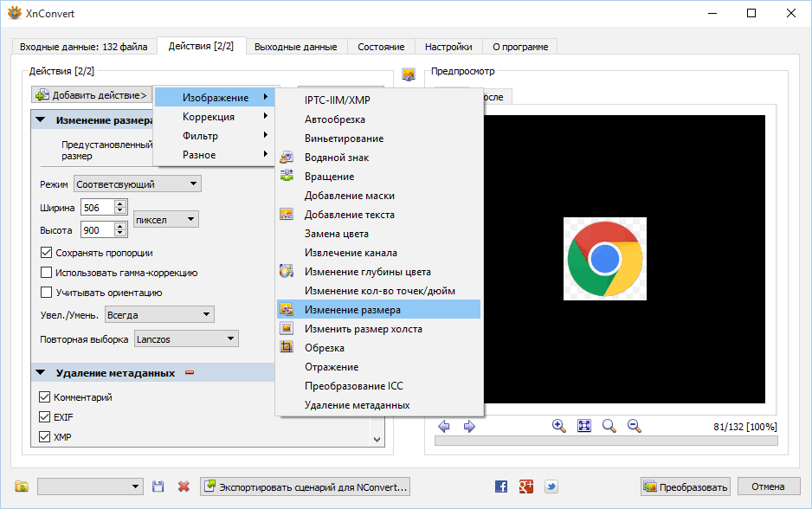Screen dimensions: 812x509
Task: Click the Преобразовать button
Action: click(x=686, y=486)
